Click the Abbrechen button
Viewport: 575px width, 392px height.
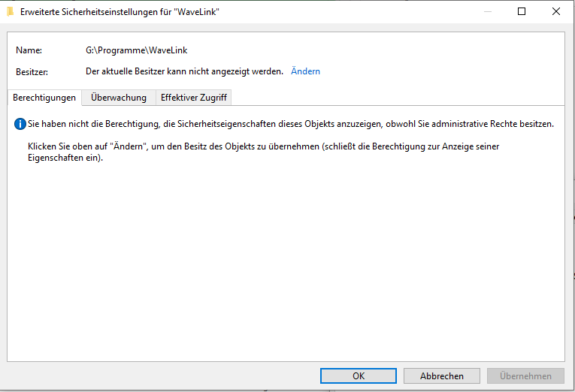442,376
